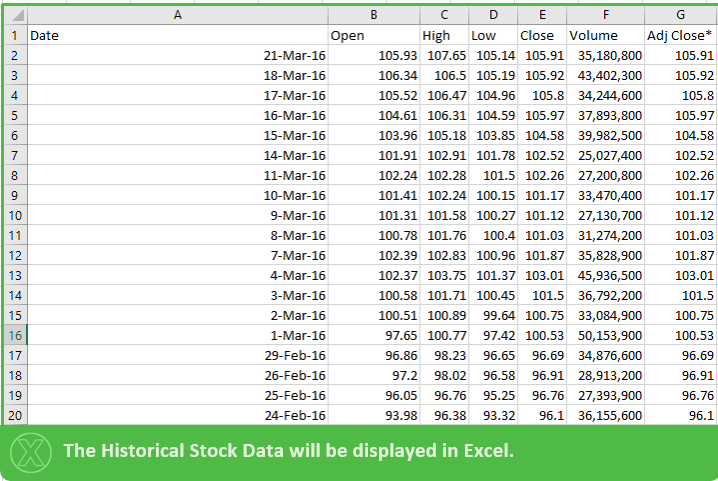Select date cell 4-Mar-16

point(178,275)
